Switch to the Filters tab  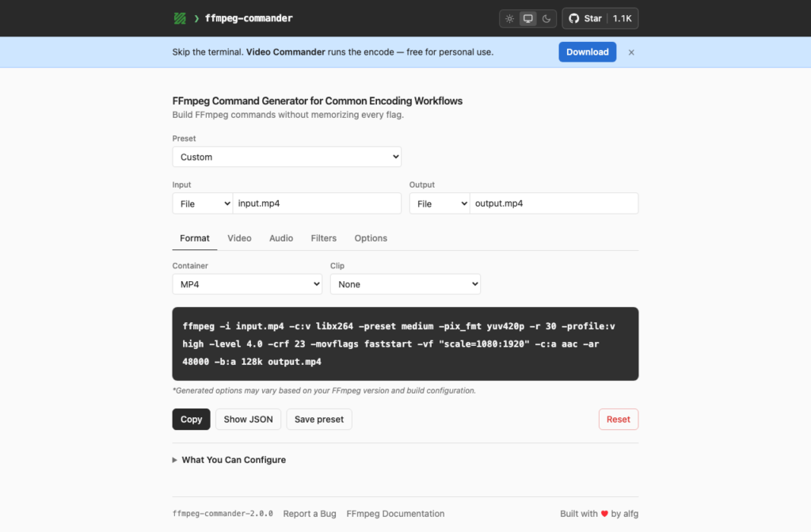pos(323,237)
